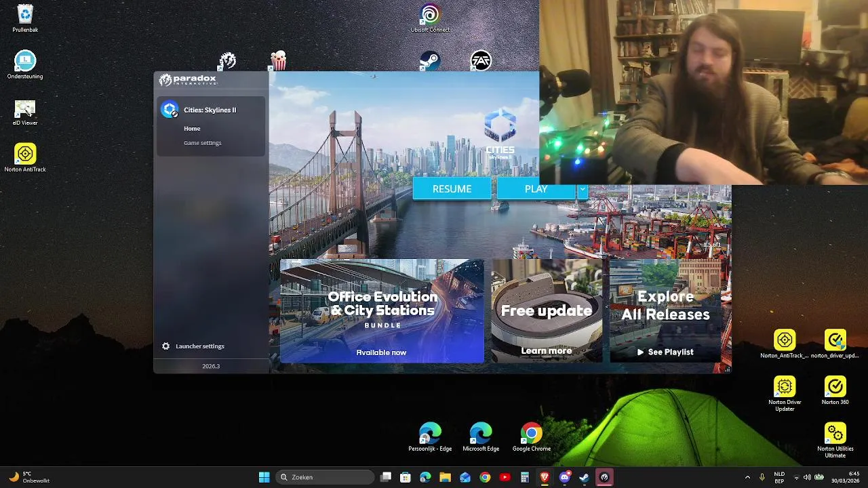Screen dimensions: 868x488
Task: Click the Launcher settings gear icon
Action: (x=165, y=346)
